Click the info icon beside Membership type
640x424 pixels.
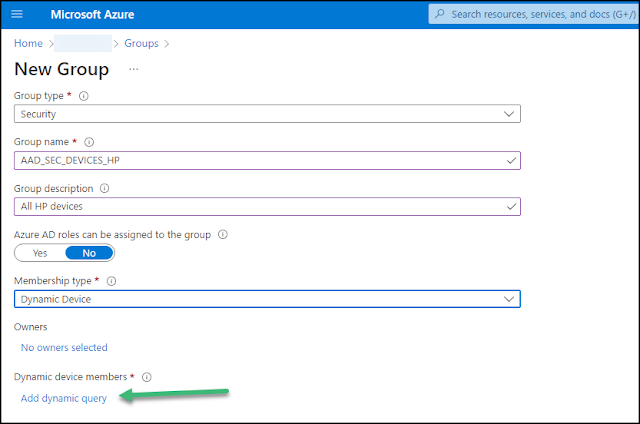pos(111,281)
